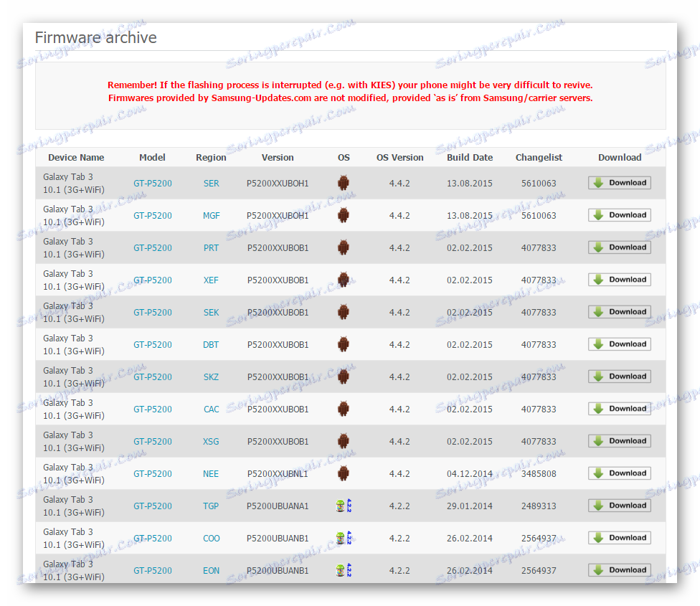Image resolution: width=700 pixels, height=606 pixels.
Task: Click the Changelist column header
Action: [539, 158]
